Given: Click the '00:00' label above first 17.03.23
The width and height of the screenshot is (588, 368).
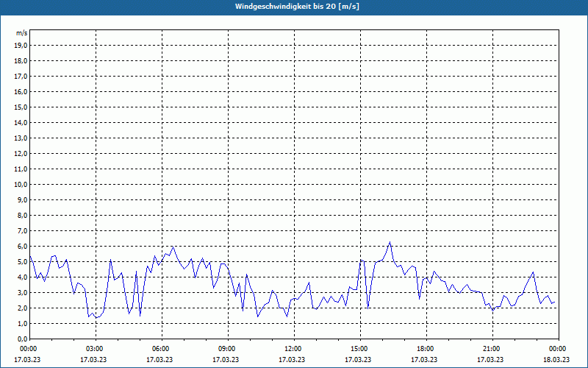Looking at the screenshot, I should tap(29, 349).
